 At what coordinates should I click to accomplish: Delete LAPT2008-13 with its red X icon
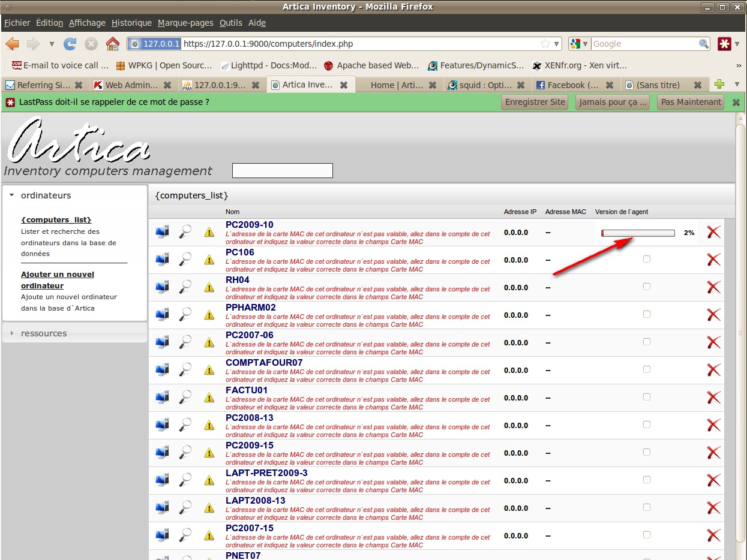tap(713, 508)
